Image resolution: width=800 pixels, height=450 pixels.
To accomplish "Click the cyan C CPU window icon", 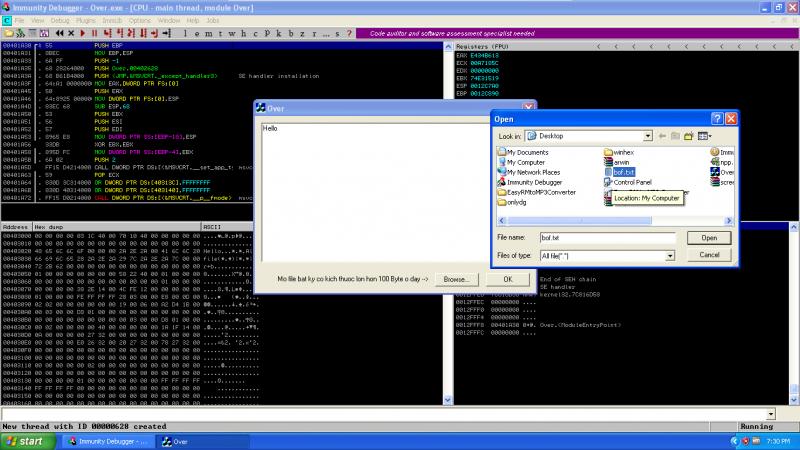I will pos(7,20).
